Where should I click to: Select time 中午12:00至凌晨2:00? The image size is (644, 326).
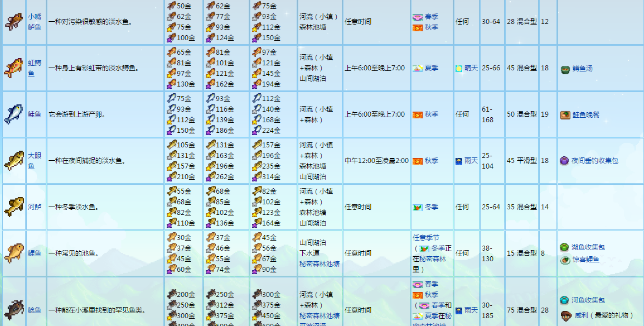click(376, 161)
